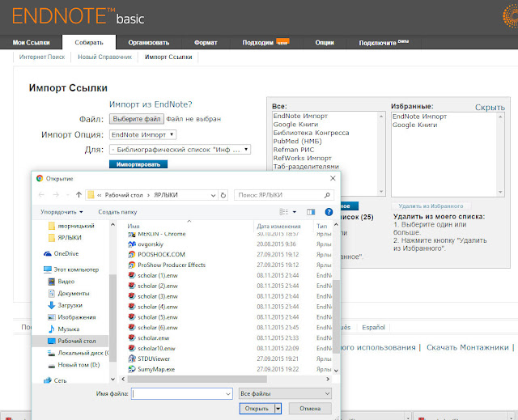Viewport: 518px width, 420px height.
Task: Click the Импортировать button
Action: tap(138, 164)
